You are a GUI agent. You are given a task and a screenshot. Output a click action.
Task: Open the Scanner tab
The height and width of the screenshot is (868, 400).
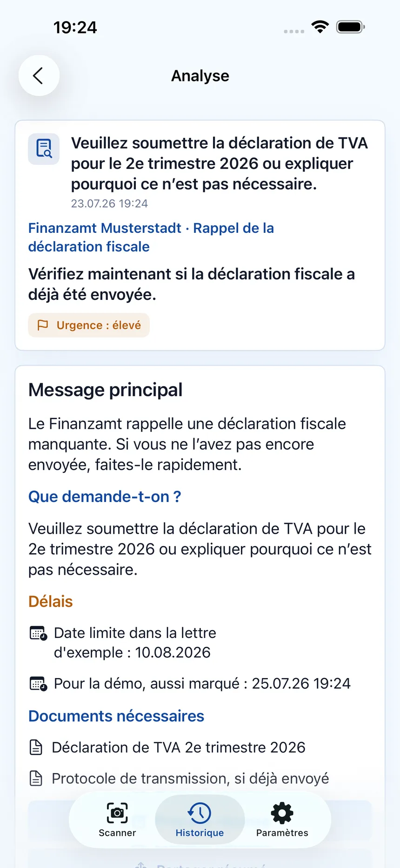pyautogui.click(x=117, y=820)
